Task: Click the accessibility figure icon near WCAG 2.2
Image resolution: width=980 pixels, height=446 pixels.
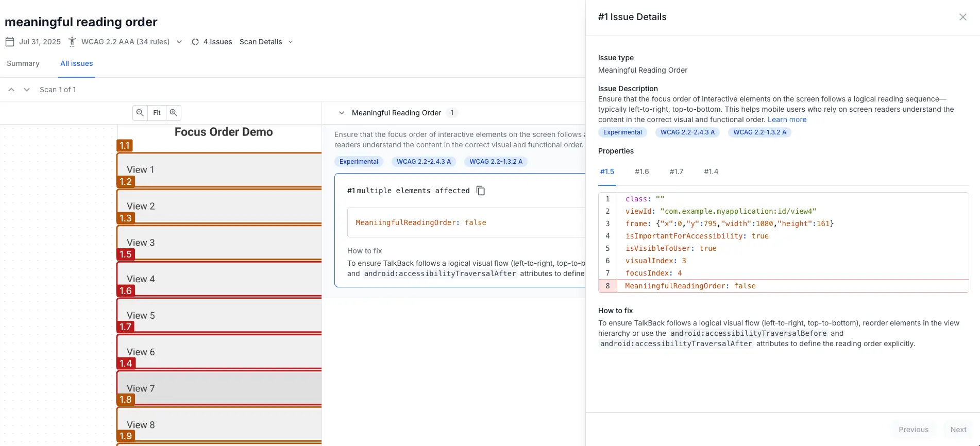Action: click(x=72, y=42)
